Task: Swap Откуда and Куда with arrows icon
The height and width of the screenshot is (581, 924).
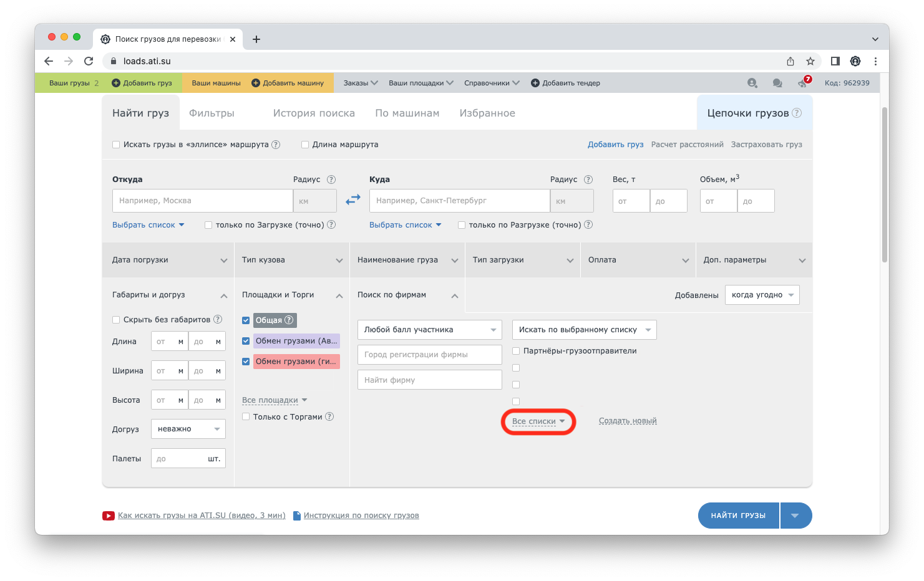Action: pyautogui.click(x=353, y=199)
